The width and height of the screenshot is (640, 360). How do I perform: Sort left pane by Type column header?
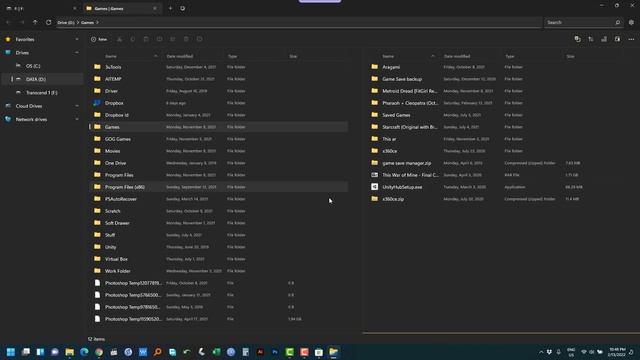click(x=233, y=56)
